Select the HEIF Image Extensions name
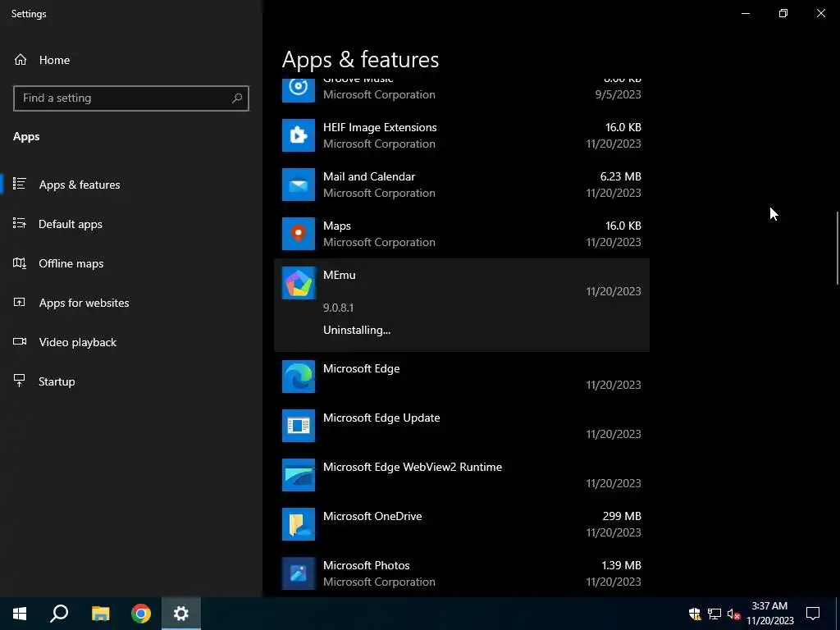This screenshot has height=630, width=840. 380,127
